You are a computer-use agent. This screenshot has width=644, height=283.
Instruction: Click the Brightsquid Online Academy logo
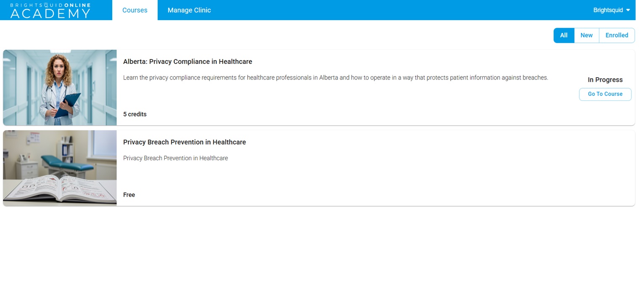coord(50,11)
